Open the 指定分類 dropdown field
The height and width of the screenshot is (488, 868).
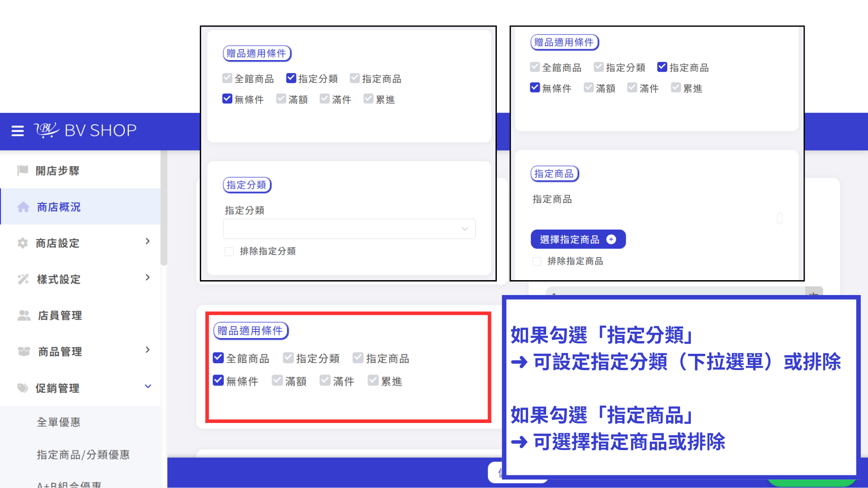349,229
